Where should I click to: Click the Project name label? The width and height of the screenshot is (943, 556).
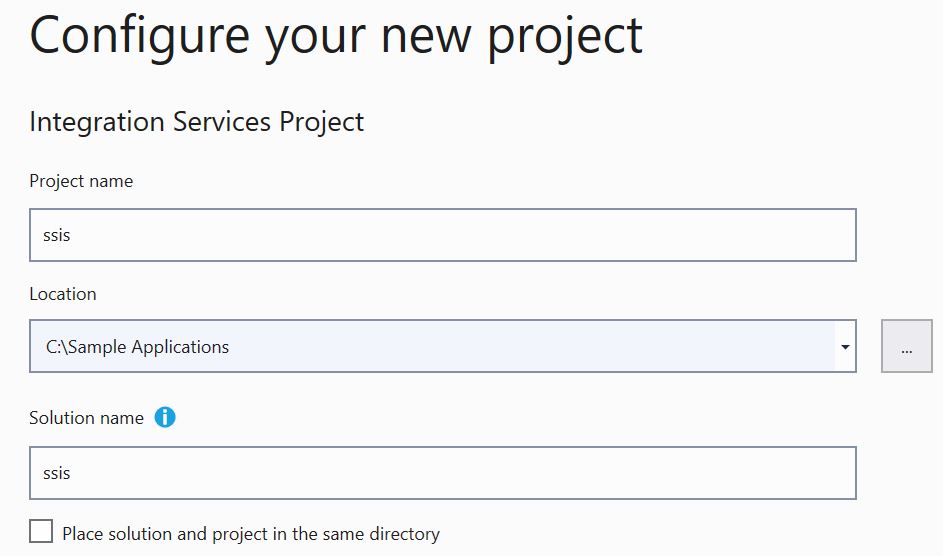(x=81, y=181)
